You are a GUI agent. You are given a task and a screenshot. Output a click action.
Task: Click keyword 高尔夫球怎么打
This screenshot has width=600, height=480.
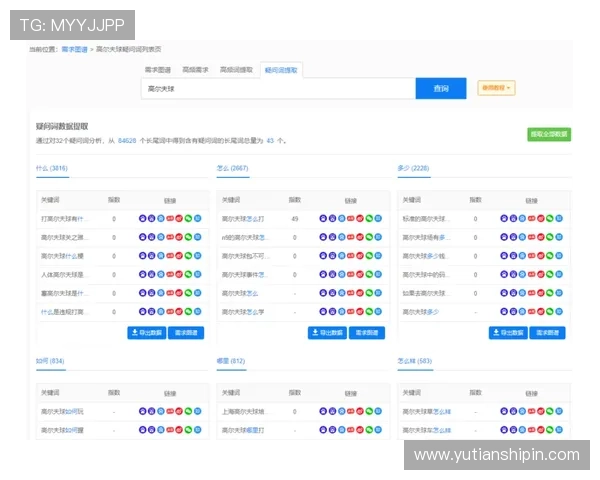point(243,219)
